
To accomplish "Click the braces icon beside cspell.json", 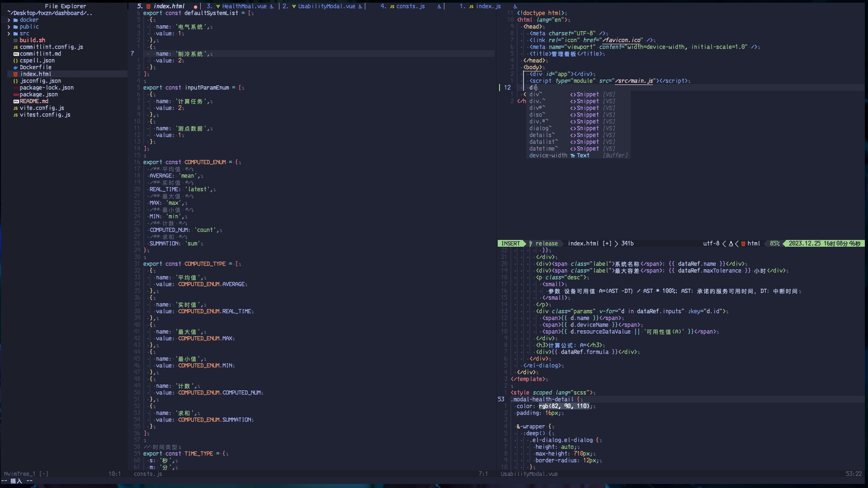I will pos(16,61).
